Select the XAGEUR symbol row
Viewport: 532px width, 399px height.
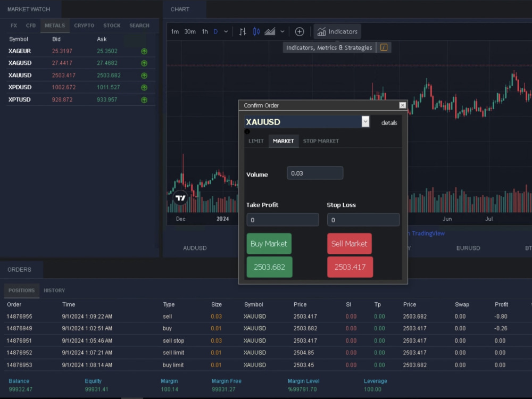pyautogui.click(x=80, y=51)
